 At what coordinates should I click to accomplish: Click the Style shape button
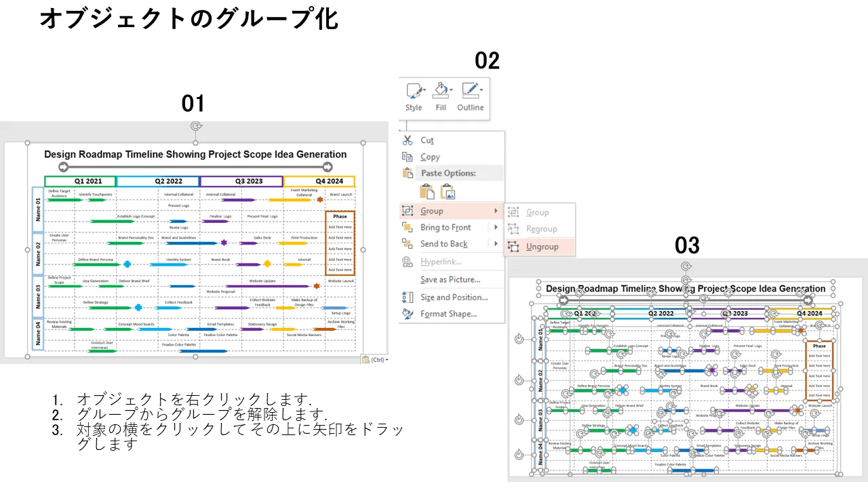tap(414, 97)
